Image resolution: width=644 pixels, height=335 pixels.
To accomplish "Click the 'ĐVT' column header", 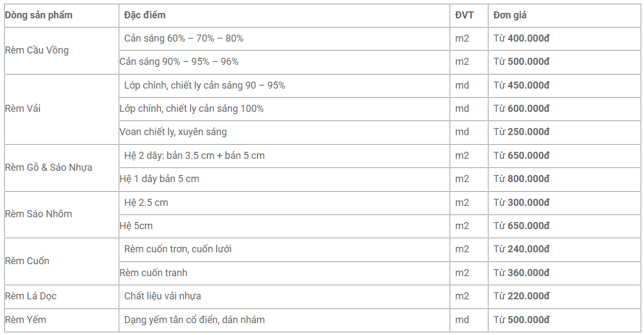I will pos(464,15).
